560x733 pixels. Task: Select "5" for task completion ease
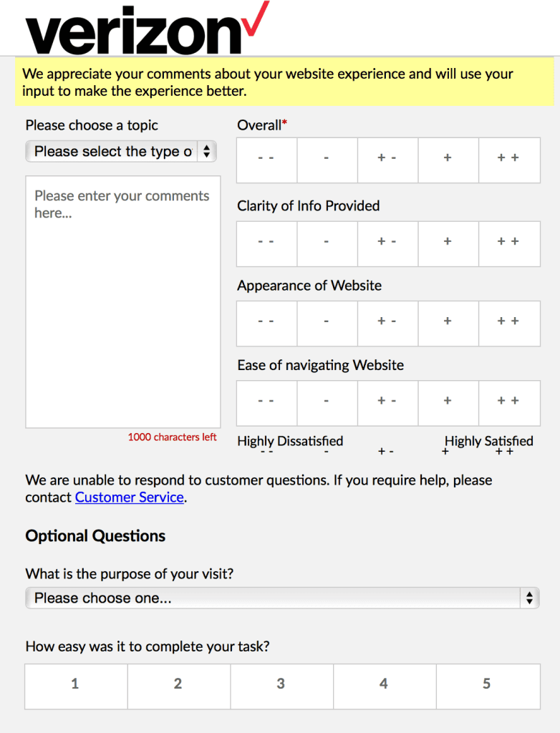[488, 686]
